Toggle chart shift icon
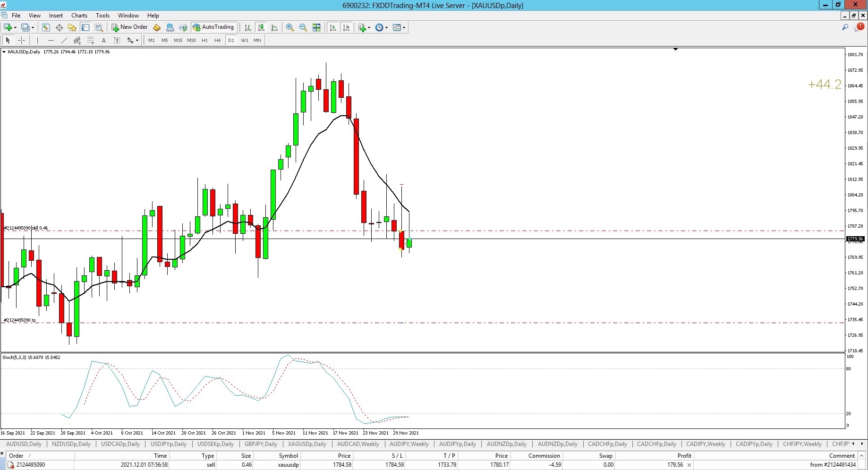Screen dimensions: 868x470 346,27
